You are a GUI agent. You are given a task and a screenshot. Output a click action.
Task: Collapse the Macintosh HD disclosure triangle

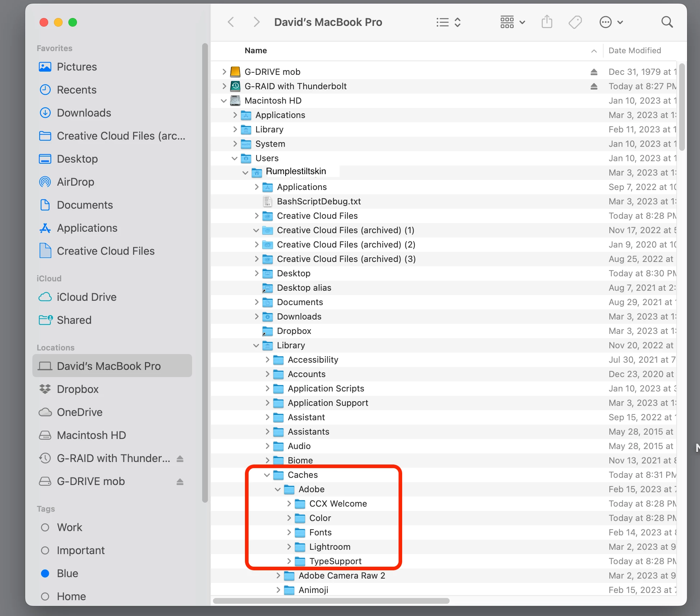tap(224, 101)
